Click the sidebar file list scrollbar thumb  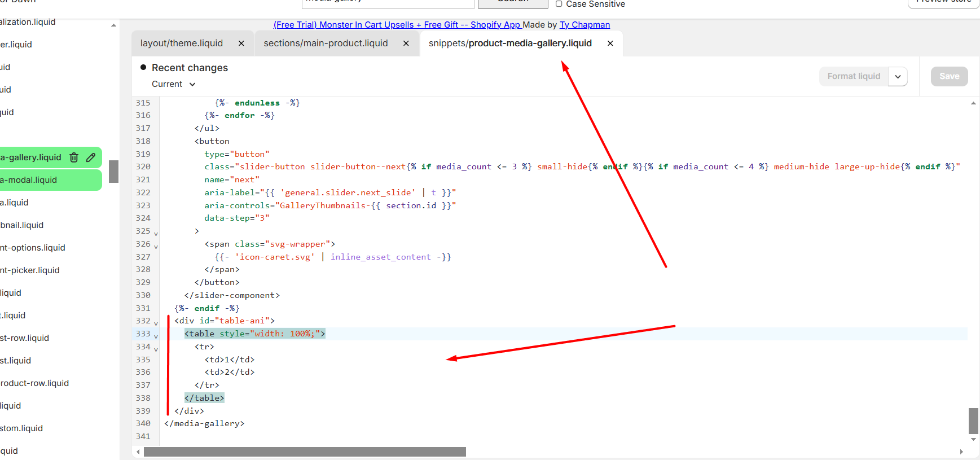click(113, 172)
